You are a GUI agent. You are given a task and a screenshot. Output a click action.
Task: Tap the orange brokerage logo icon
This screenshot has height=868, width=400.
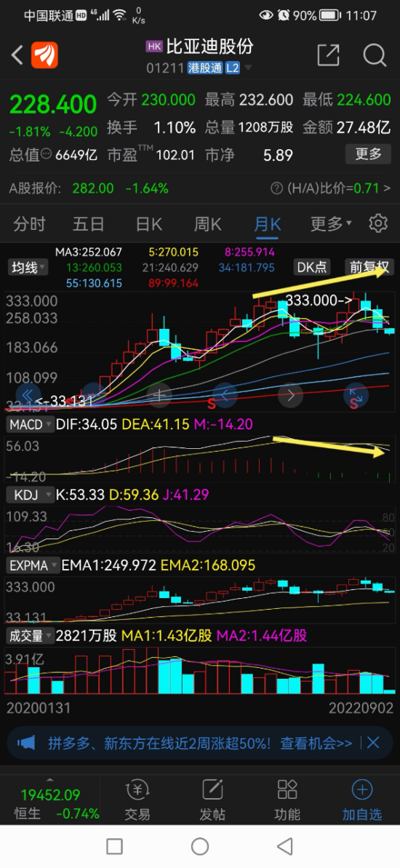44,55
